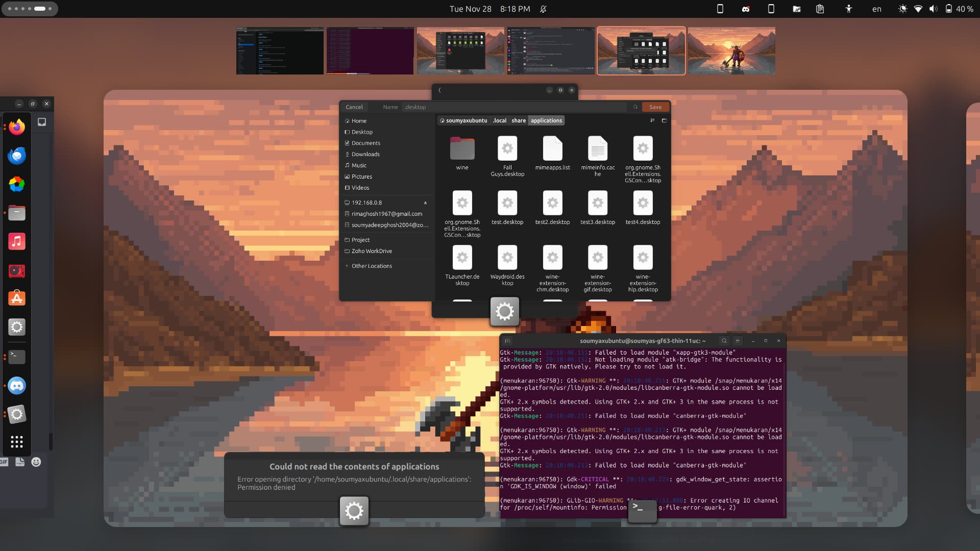Open volume control in system tray
The image size is (980, 551).
click(x=933, y=9)
